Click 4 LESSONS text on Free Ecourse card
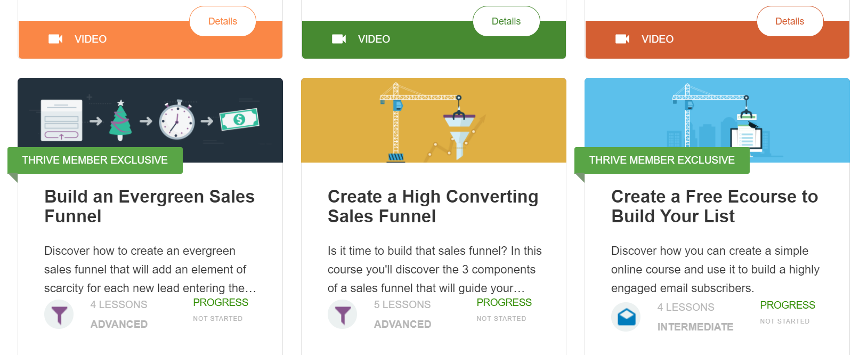 [x=686, y=308]
